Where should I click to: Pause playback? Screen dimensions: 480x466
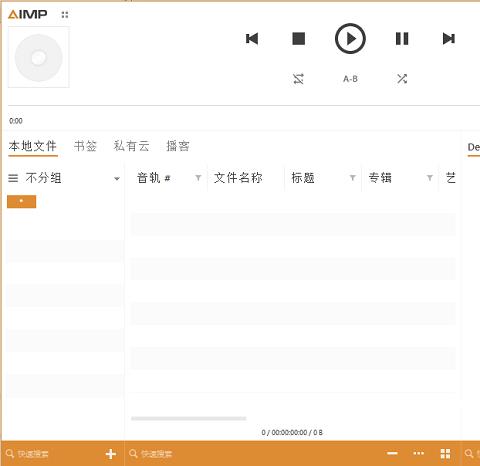(x=402, y=39)
